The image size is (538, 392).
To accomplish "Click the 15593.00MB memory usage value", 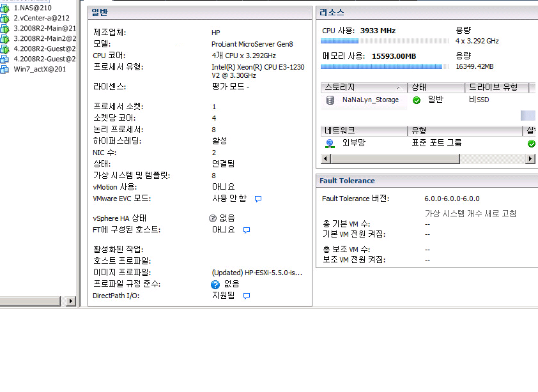I will coord(394,56).
